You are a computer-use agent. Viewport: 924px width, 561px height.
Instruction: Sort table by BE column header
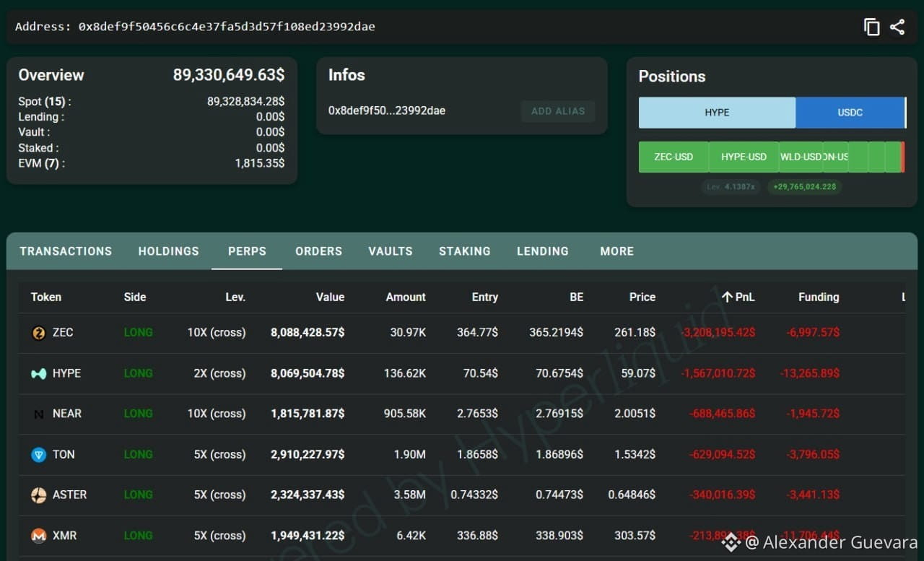click(x=576, y=297)
